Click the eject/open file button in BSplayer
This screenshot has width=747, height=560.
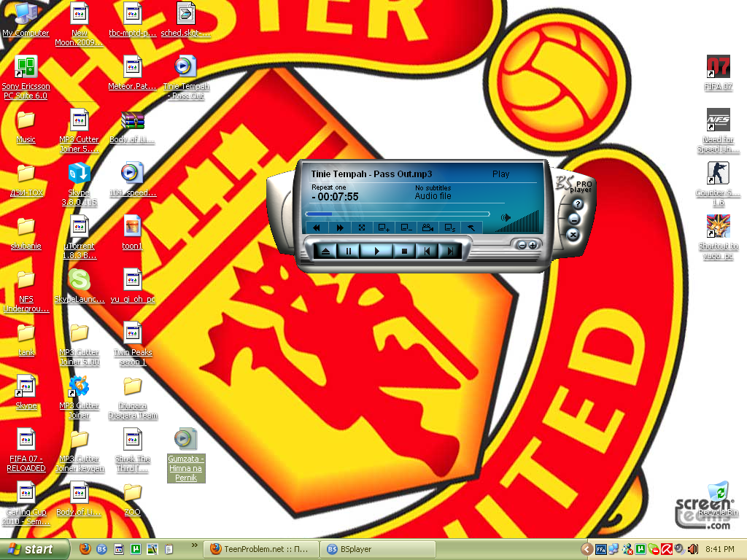pos(325,251)
